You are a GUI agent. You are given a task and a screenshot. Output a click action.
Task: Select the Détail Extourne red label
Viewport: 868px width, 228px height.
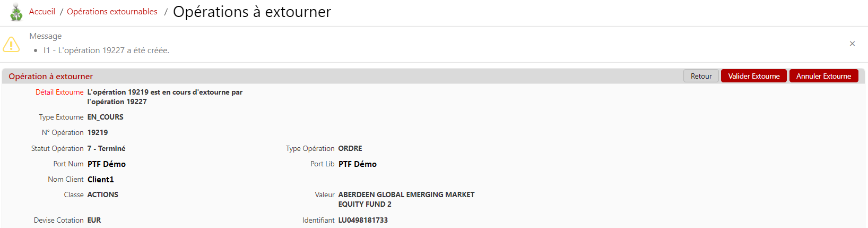pos(59,92)
